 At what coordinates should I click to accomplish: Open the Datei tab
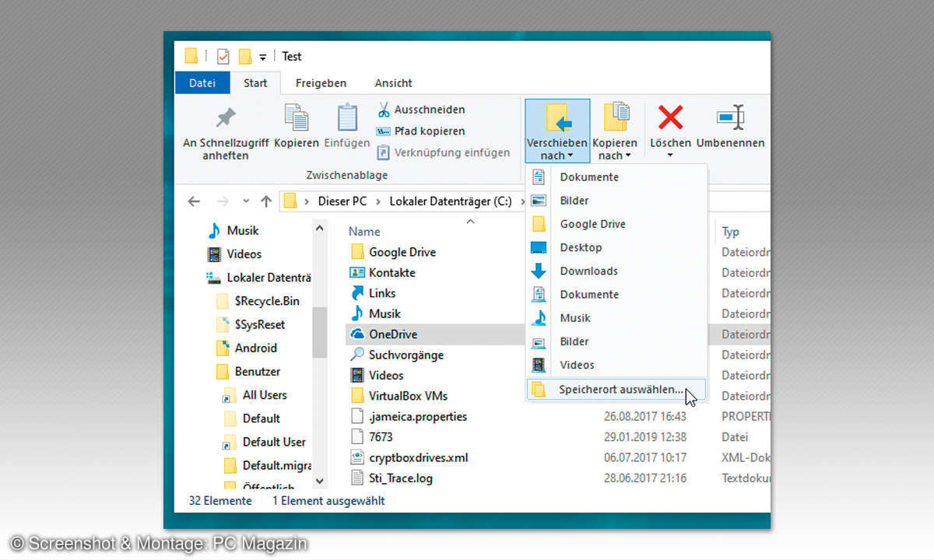tap(202, 82)
